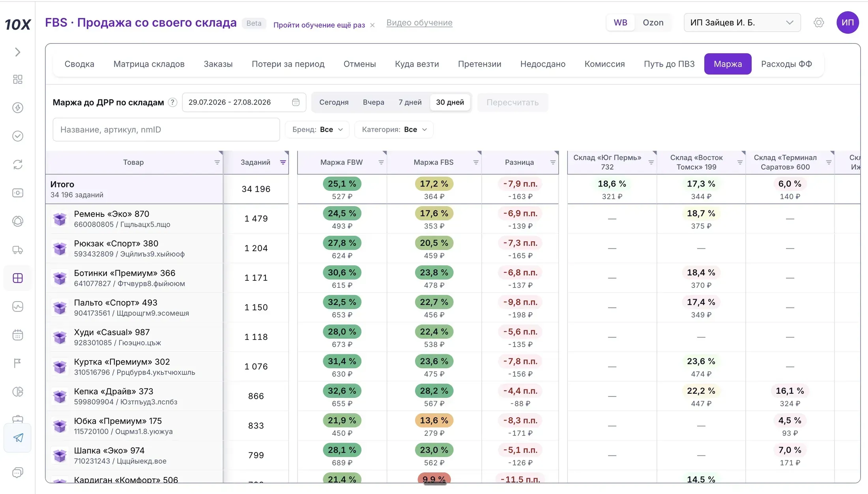This screenshot has height=494, width=868.
Task: Click the Название, артикул, nmID search field
Action: click(x=166, y=129)
